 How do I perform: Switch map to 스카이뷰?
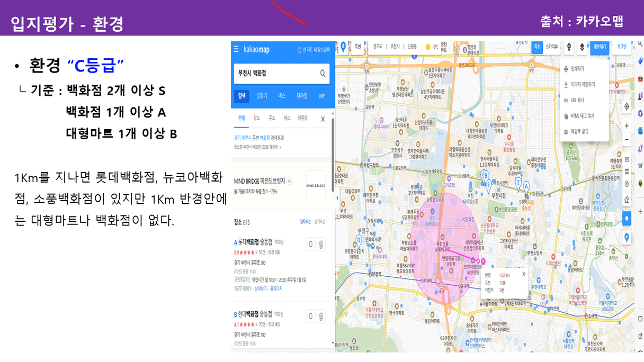click(551, 47)
